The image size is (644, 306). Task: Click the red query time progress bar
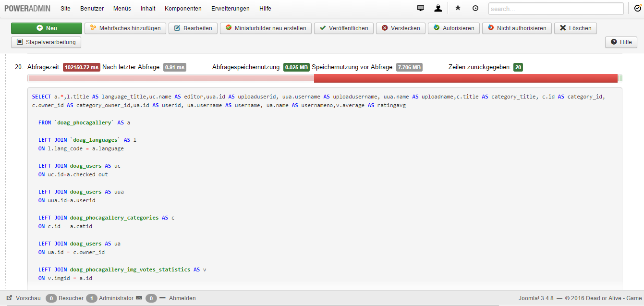[x=465, y=78]
